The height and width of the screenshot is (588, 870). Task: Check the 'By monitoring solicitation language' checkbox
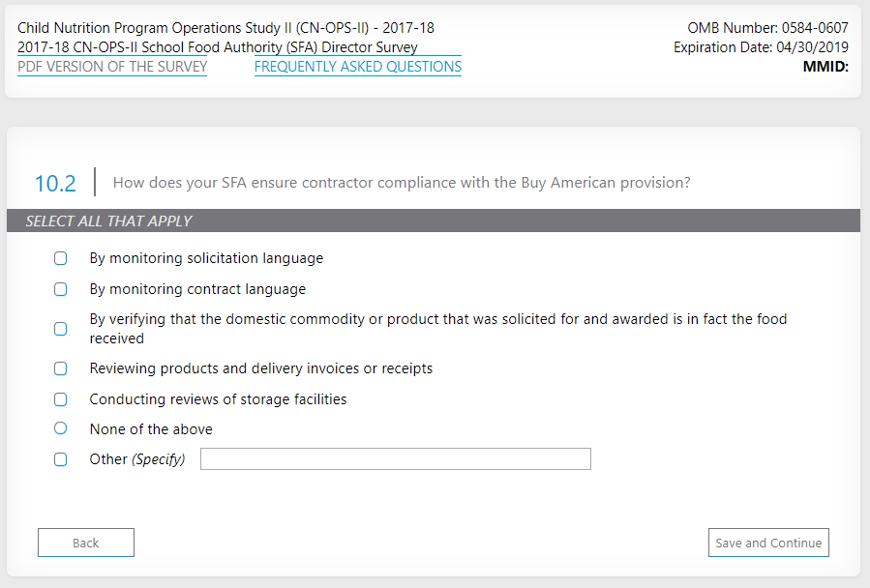coord(61,259)
